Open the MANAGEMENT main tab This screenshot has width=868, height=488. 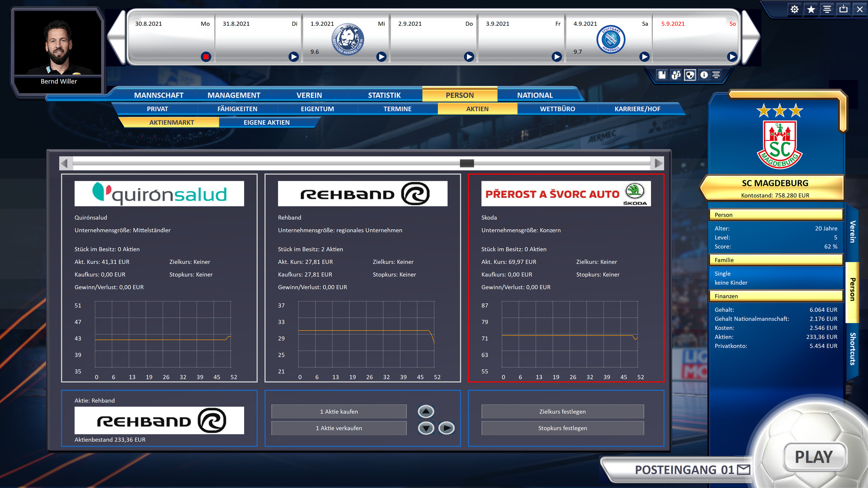click(x=234, y=95)
